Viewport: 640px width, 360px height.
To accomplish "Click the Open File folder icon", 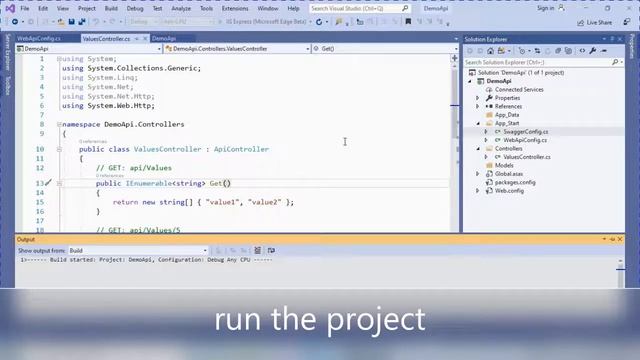I will (61, 22).
